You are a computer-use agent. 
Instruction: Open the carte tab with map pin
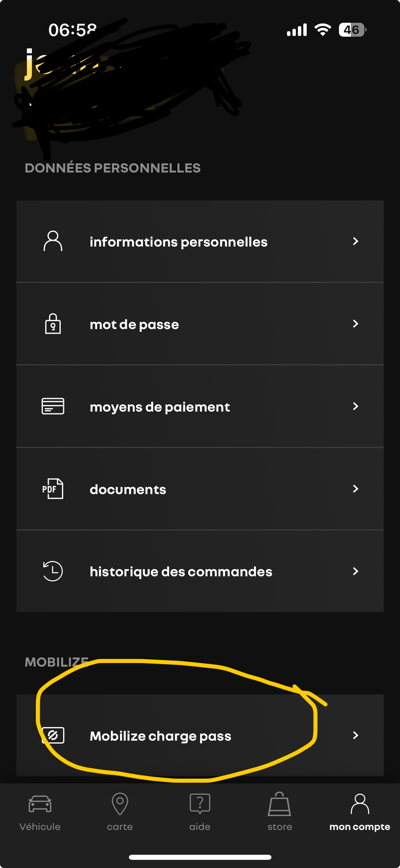pos(120,812)
